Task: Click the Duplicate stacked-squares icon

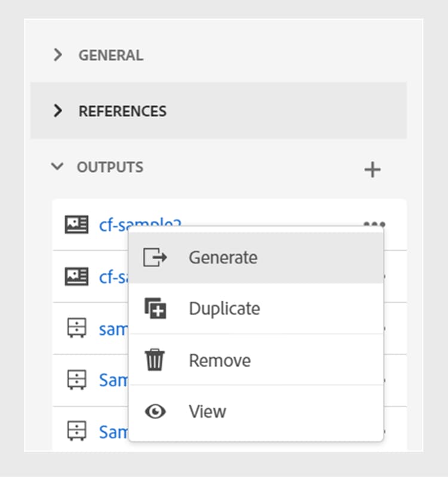Action: point(155,309)
